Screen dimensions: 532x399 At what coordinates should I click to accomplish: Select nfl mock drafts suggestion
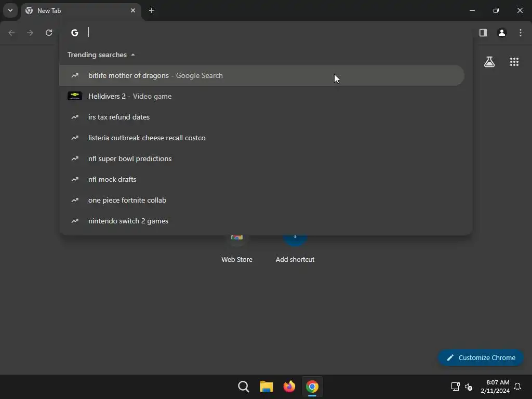click(262, 179)
